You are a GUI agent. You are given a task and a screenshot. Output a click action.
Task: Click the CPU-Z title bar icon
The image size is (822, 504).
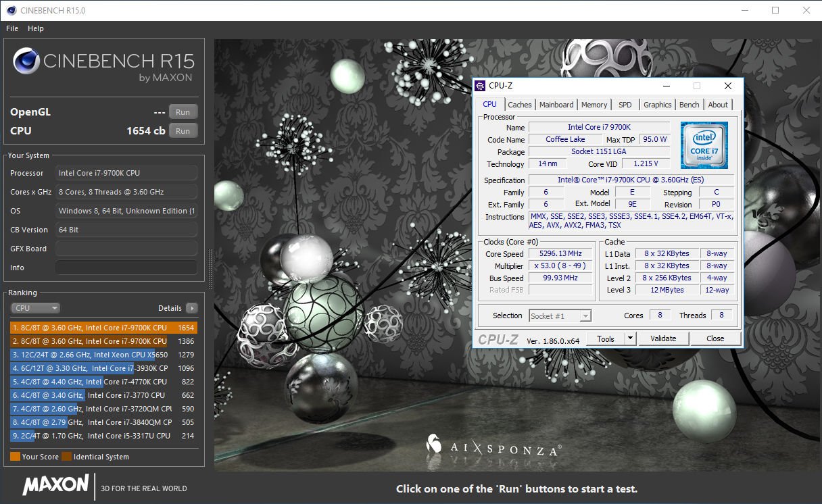[480, 86]
